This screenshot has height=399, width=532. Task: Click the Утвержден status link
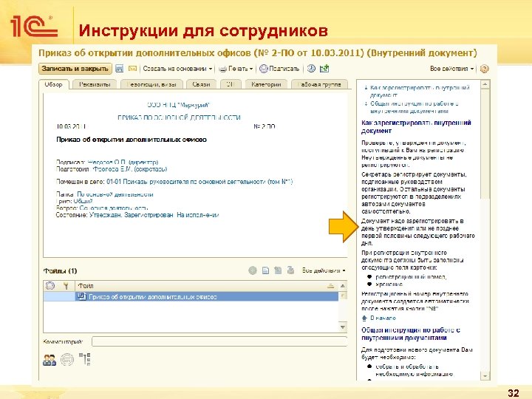pos(105,215)
